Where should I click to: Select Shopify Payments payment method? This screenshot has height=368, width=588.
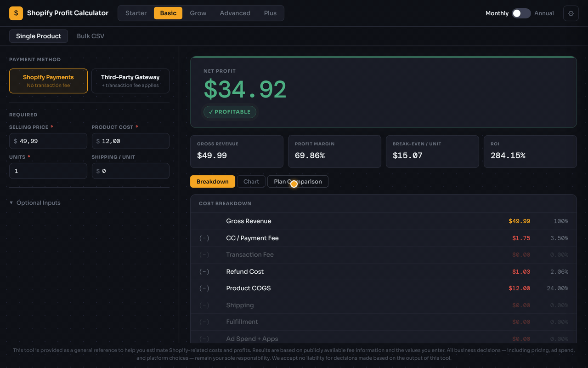click(48, 81)
